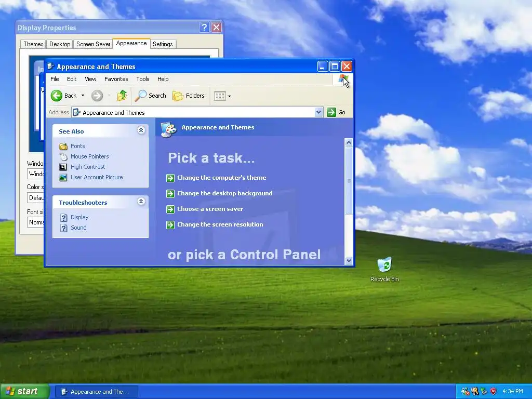This screenshot has width=532, height=399.
Task: Maximize the Appearance and Themes window
Action: coord(335,66)
